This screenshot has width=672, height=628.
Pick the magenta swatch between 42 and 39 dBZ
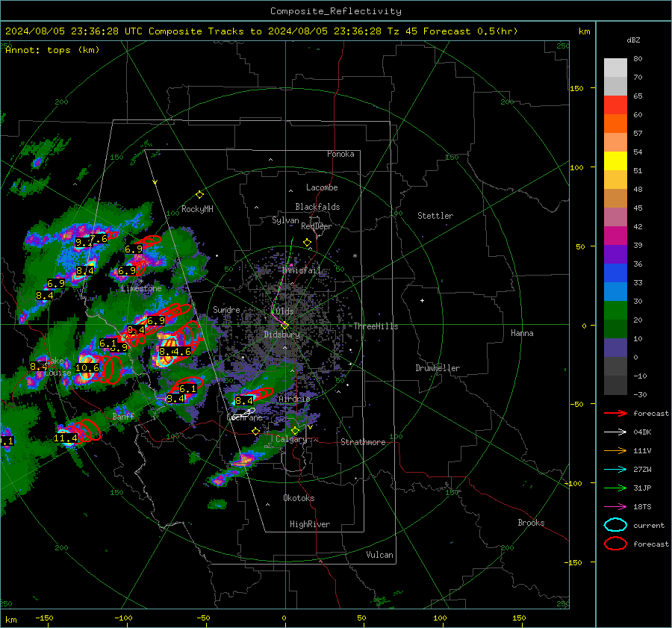(615, 236)
